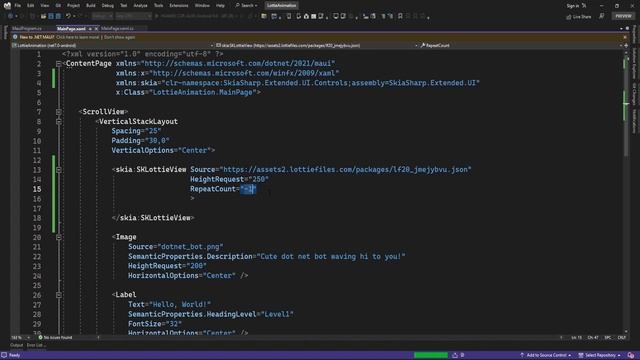640x360 pixels.
Task: Collapse the Image element on line 20
Action: [x=59, y=237]
